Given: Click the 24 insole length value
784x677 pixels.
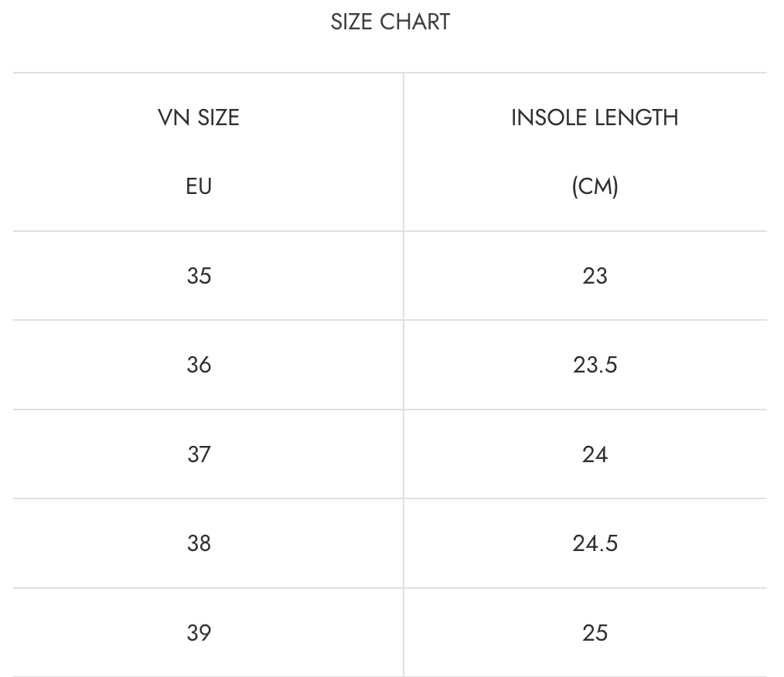Looking at the screenshot, I should pyautogui.click(x=595, y=454).
